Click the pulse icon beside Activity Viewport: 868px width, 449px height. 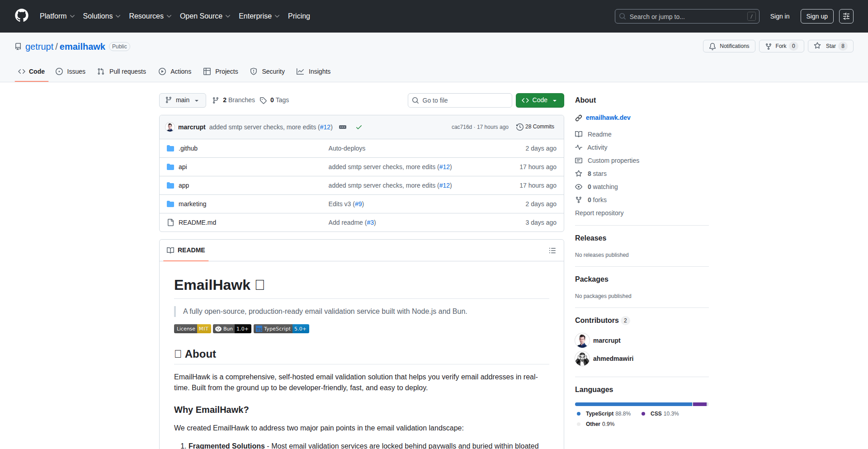pyautogui.click(x=579, y=147)
